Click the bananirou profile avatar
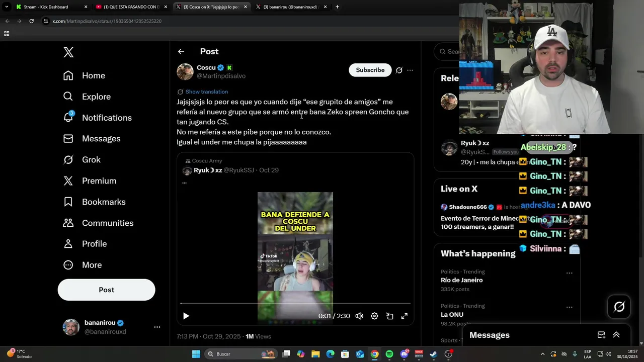This screenshot has height=362, width=644. (x=71, y=327)
